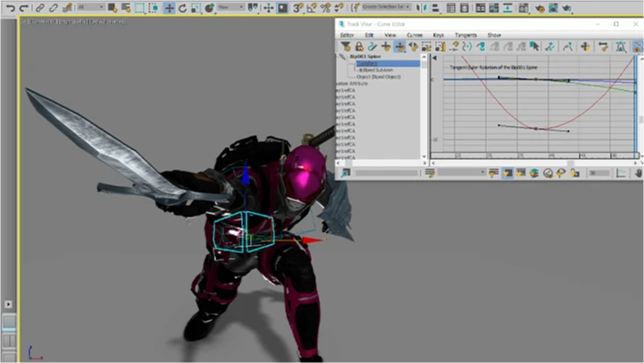
Task: Toggle the Spinner Snap button
Action: coord(339,7)
